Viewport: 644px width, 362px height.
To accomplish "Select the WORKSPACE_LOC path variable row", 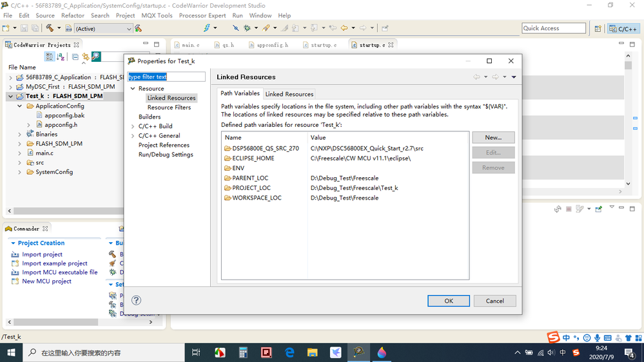I will click(x=345, y=197).
